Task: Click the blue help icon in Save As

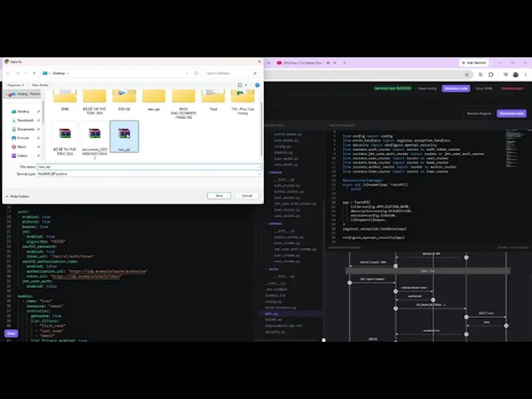Action: (x=257, y=85)
